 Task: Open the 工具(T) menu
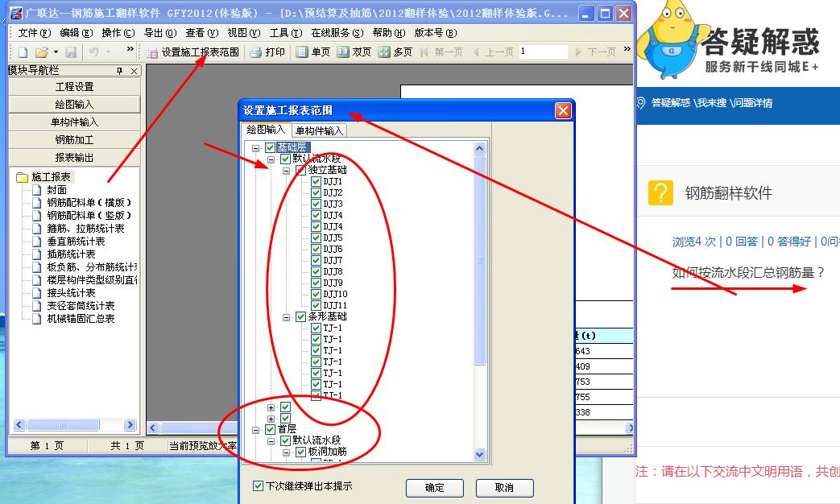[286, 33]
